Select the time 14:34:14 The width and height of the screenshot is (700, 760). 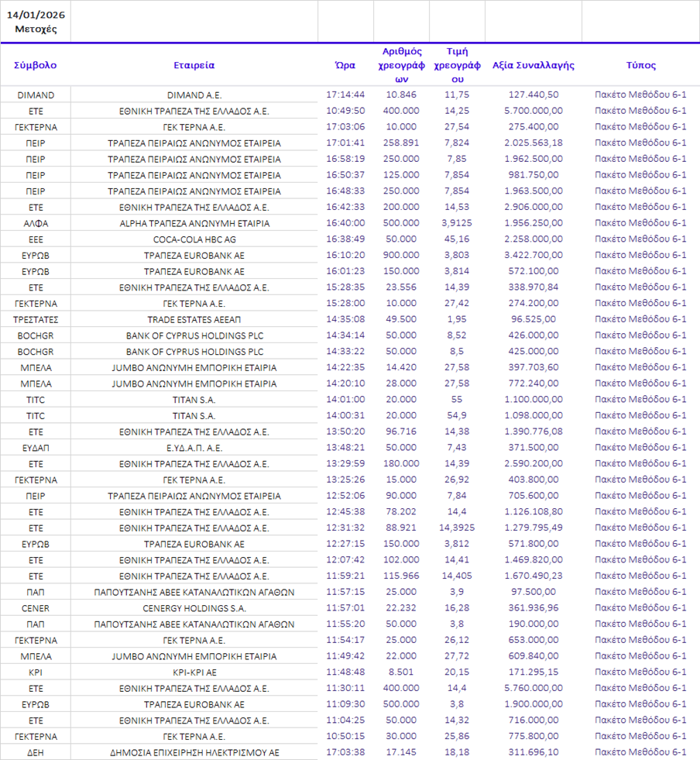(345, 335)
